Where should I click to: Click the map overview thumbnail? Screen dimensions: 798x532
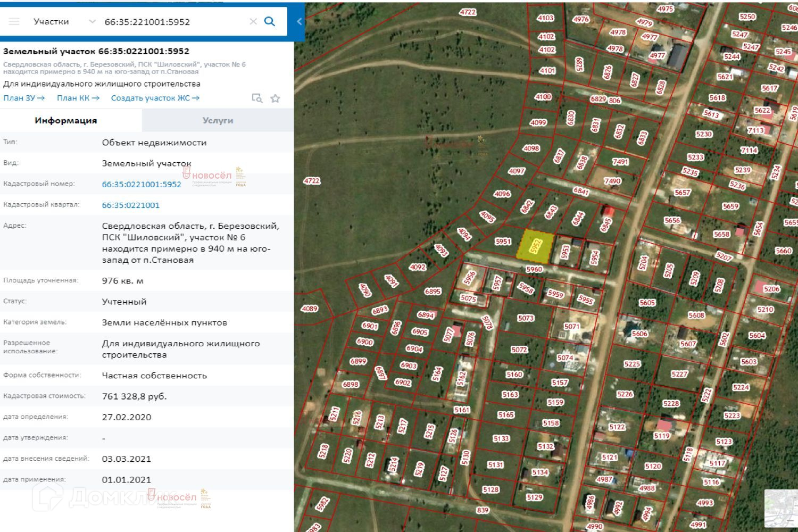click(781, 510)
